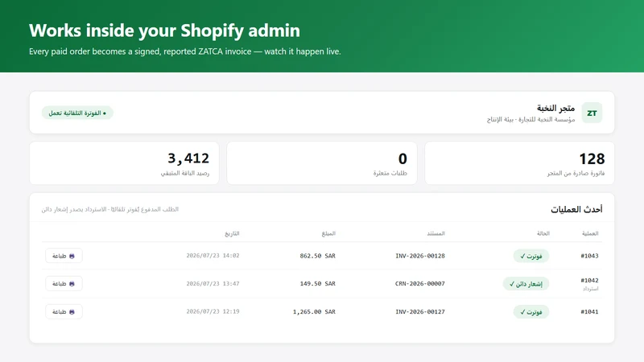Click the amount 862.50 SAR
Image resolution: width=644 pixels, height=362 pixels.
[317, 256]
